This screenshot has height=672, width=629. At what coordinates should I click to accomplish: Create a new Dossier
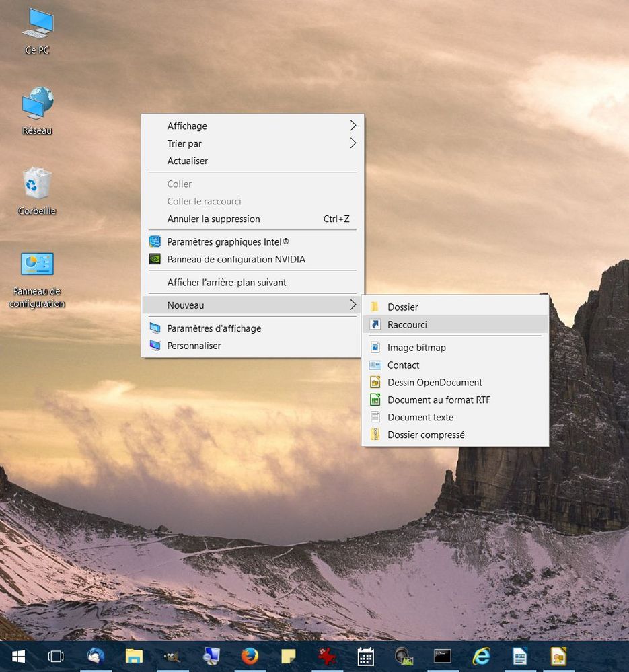[x=402, y=307]
